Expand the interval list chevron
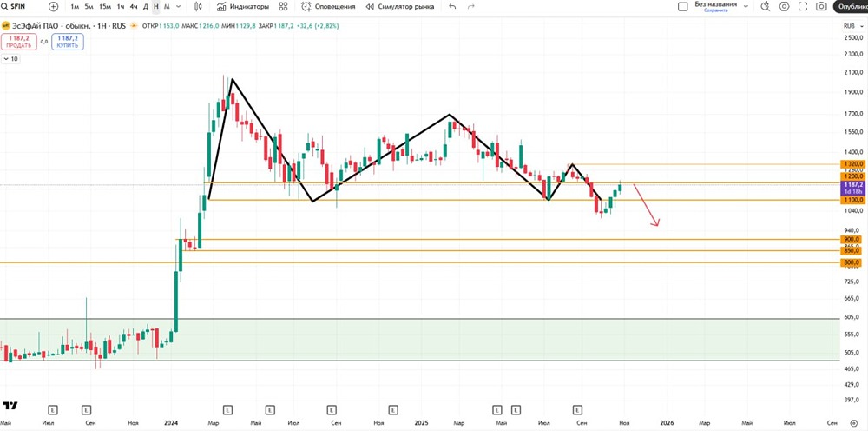 coord(178,7)
